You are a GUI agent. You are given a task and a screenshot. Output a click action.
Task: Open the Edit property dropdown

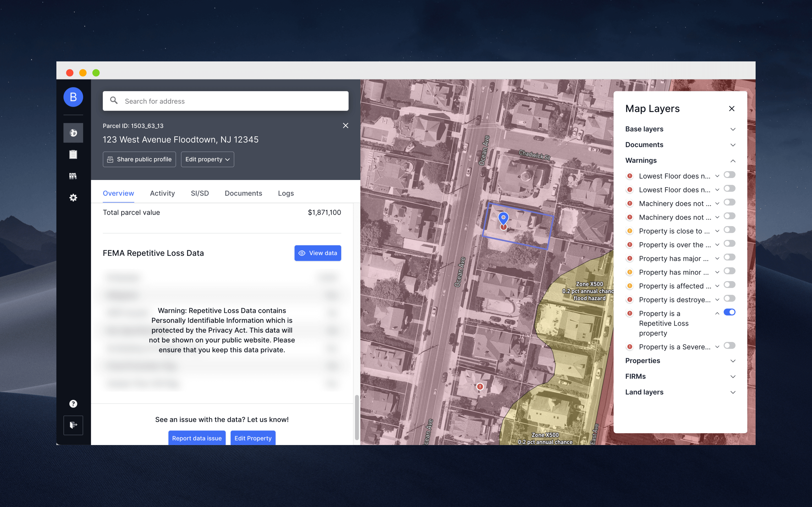click(207, 159)
